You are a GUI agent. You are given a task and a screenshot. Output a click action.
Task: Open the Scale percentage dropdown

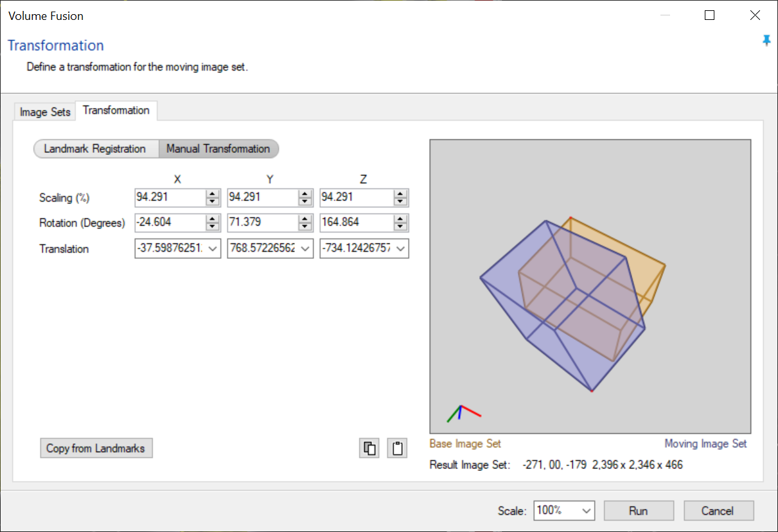point(586,511)
